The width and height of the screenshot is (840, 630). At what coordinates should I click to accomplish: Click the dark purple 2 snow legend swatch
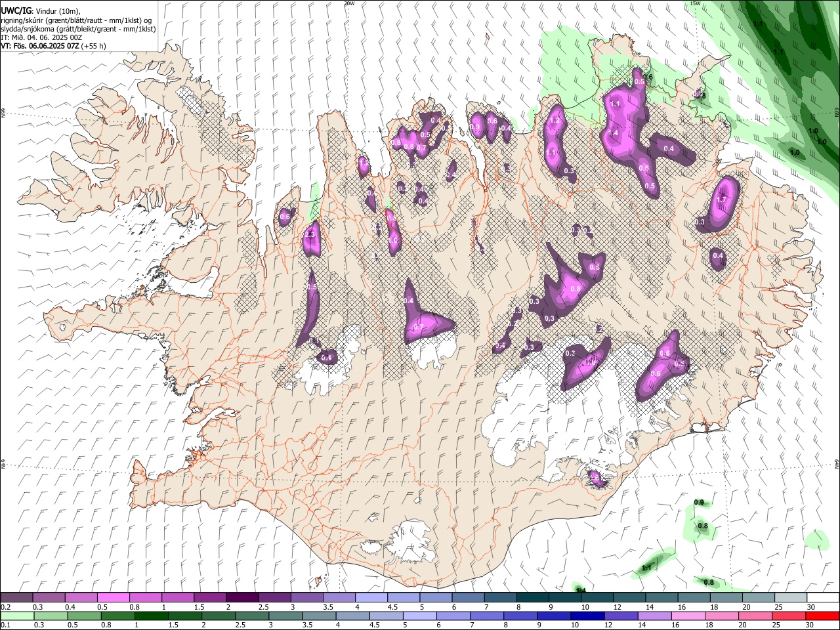(x=242, y=598)
